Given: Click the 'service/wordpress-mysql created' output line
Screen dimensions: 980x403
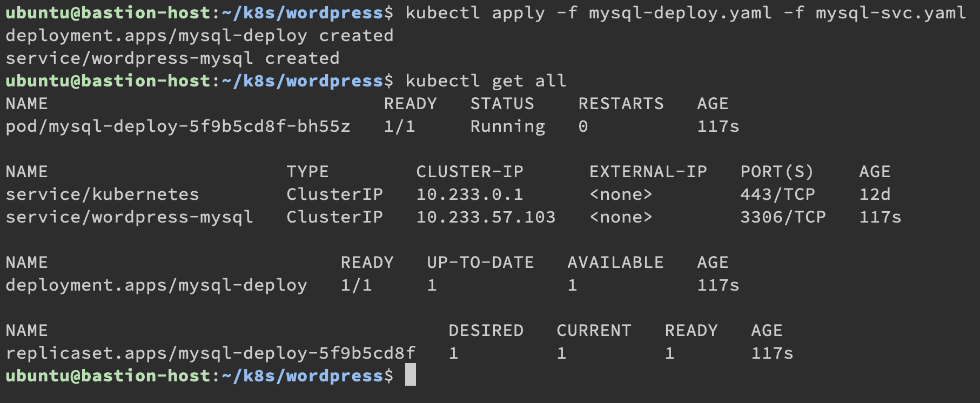Looking at the screenshot, I should tap(172, 58).
